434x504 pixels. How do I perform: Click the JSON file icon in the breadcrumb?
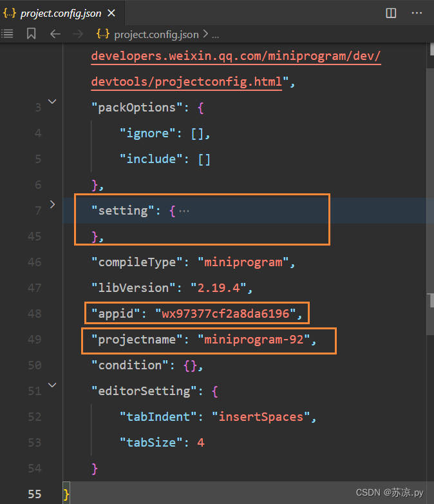pos(103,34)
